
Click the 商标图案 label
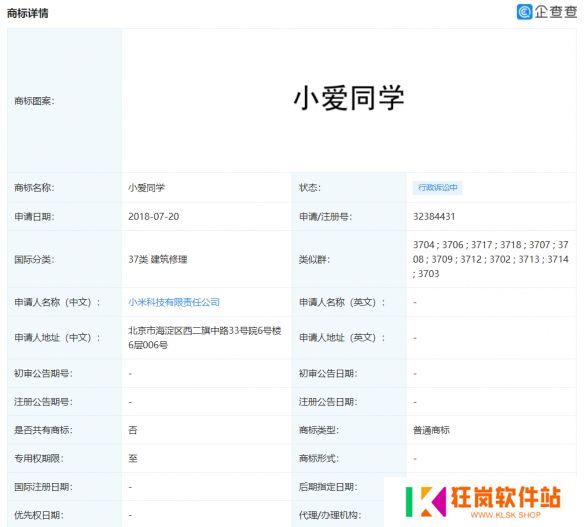tap(34, 101)
